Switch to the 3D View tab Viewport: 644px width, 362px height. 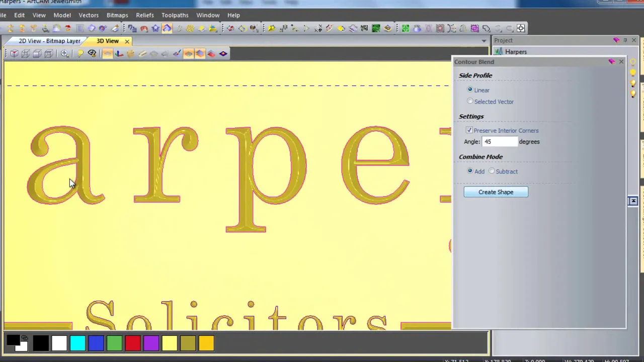pos(108,41)
